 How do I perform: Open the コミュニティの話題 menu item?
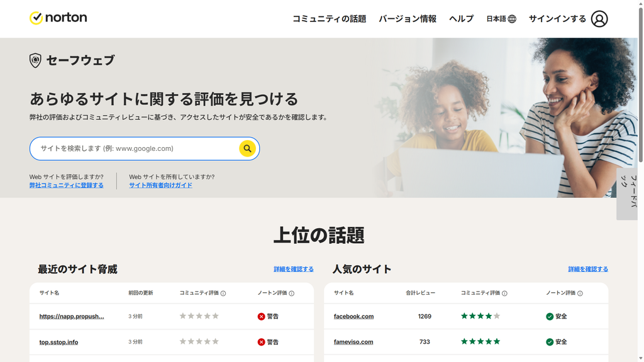329,19
